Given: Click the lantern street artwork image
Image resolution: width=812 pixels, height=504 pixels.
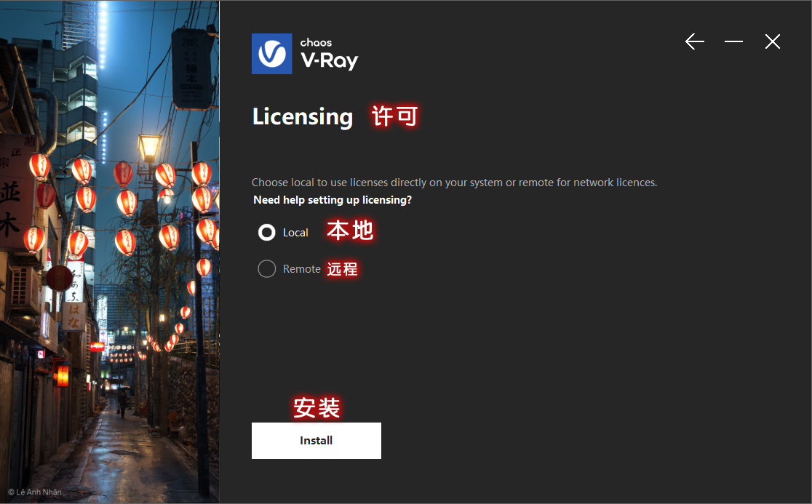Looking at the screenshot, I should [110, 252].
